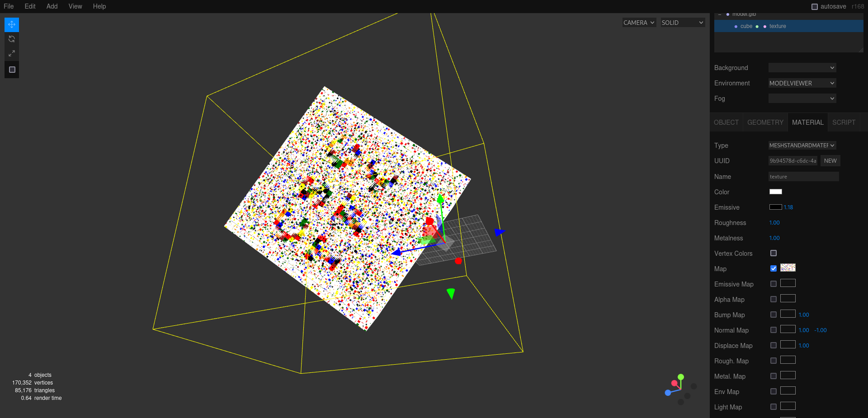Click the Map texture thumbnail
The image size is (868, 418).
[x=788, y=268]
